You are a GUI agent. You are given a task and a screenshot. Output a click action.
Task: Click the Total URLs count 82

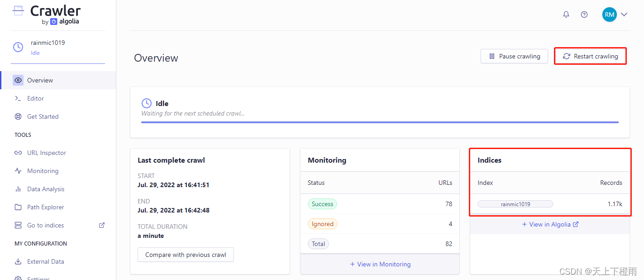point(448,244)
